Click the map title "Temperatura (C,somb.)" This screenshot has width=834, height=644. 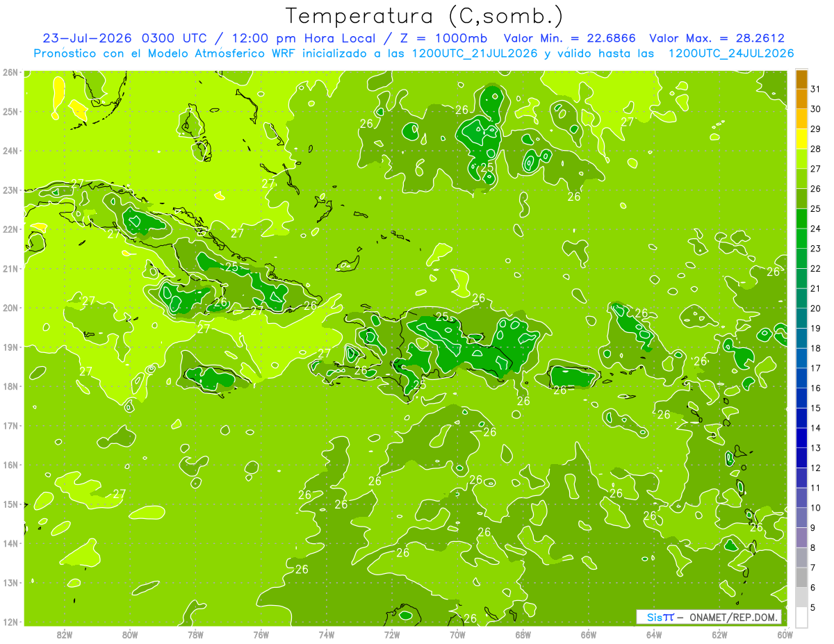(x=425, y=16)
